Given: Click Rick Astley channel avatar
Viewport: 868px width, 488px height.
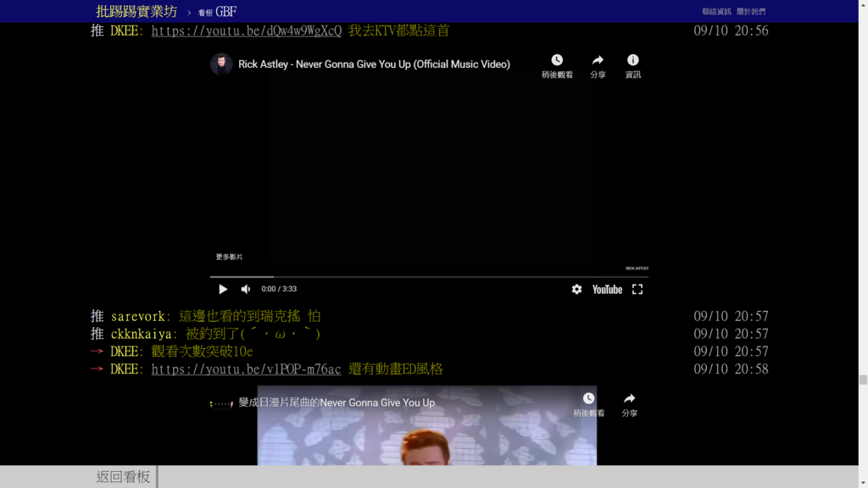Looking at the screenshot, I should coord(221,64).
